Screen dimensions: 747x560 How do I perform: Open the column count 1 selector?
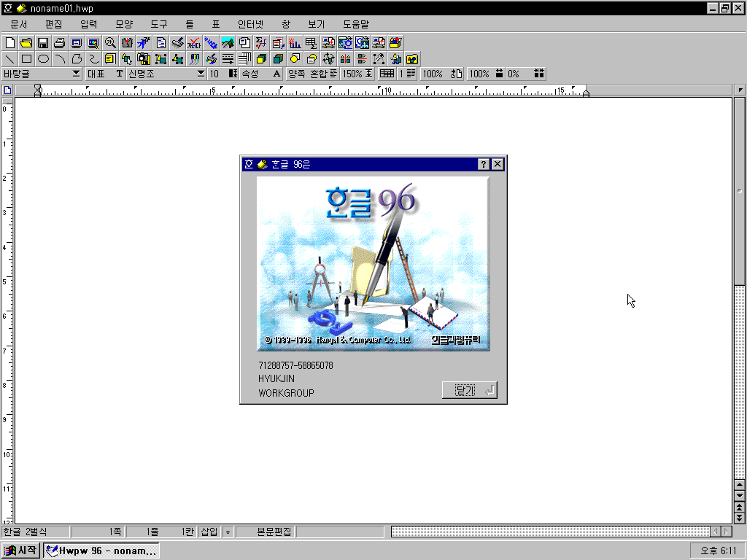click(x=407, y=74)
